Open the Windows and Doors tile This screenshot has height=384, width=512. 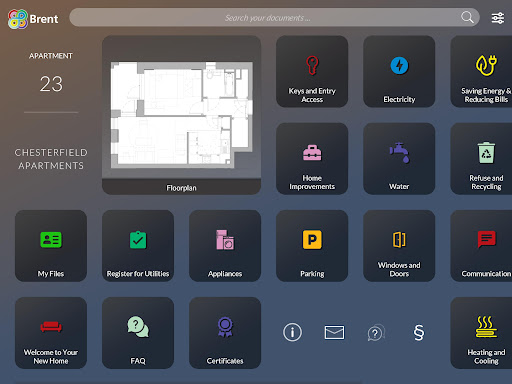click(399, 246)
